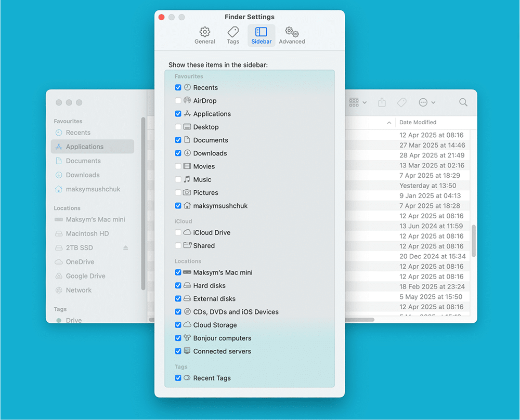Viewport: 520px width, 420px height.
Task: Select the row dated Yesterday at 13:50
Action: coord(407,186)
